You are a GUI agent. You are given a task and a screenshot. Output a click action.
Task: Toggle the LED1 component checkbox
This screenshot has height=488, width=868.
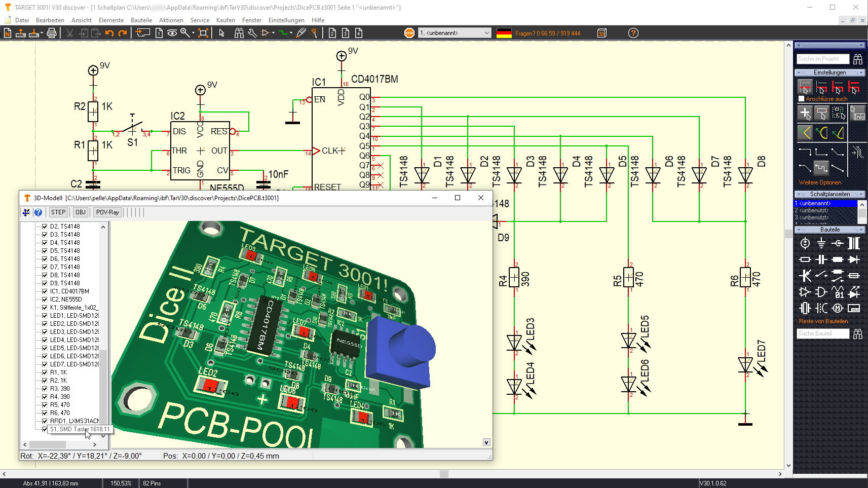45,316
